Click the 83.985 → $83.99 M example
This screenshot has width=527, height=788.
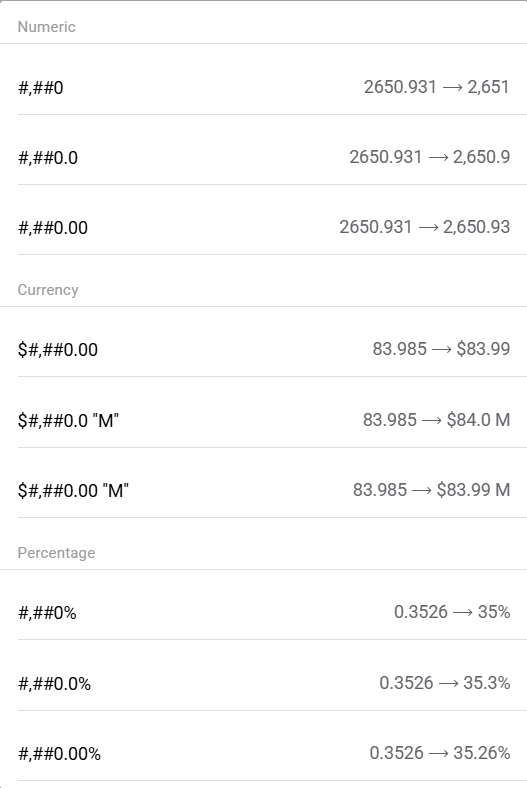[432, 489]
